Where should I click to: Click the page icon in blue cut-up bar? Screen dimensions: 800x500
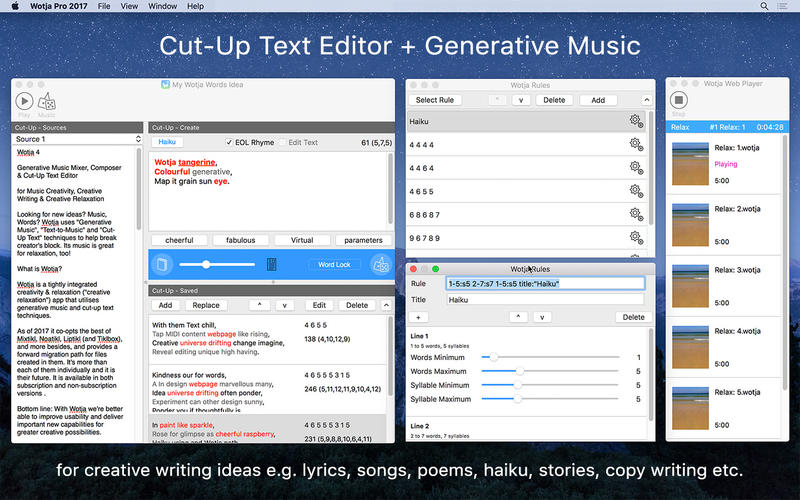click(162, 264)
